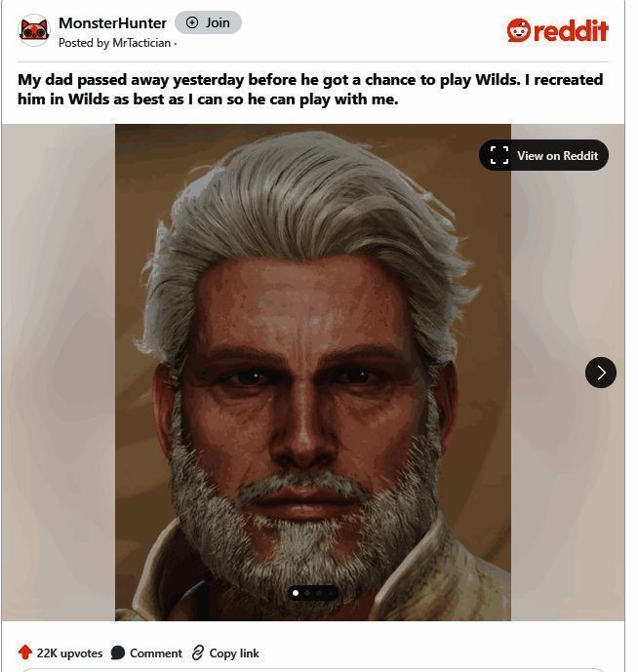Open the MonsterHunter subreddit avatar
Viewport: 638px width, 672px height.
[x=34, y=30]
